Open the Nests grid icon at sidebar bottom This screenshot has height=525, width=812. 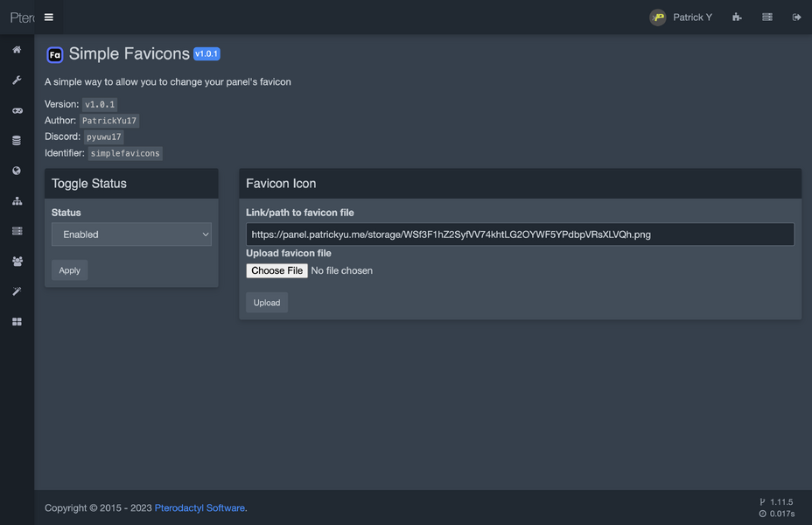click(x=17, y=321)
